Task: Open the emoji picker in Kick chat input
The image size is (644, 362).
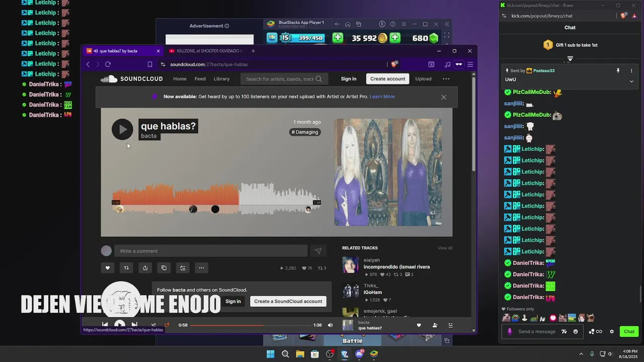Action: [x=576, y=331]
